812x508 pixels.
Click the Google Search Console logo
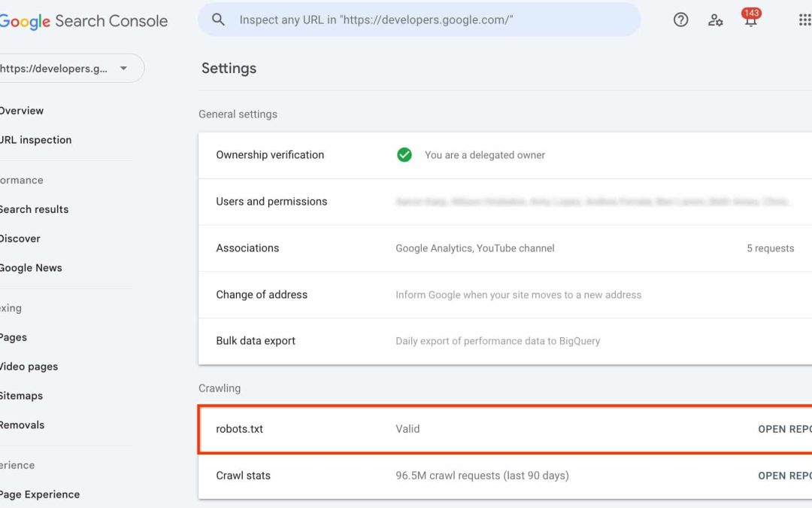[83, 21]
